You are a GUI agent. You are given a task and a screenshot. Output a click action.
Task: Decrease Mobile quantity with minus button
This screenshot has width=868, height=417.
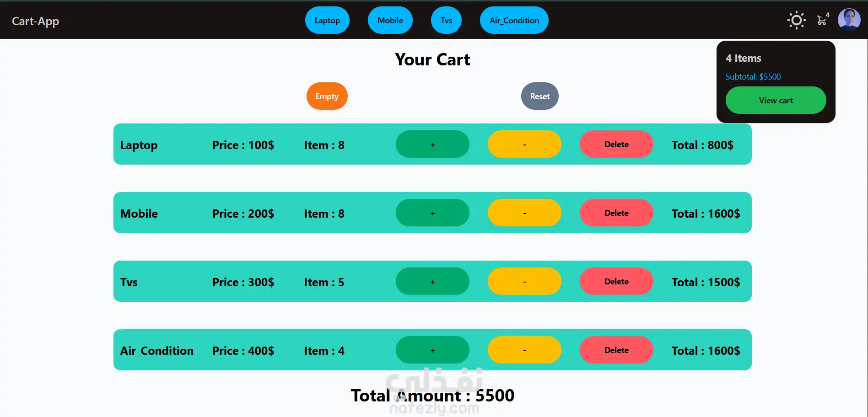click(524, 213)
